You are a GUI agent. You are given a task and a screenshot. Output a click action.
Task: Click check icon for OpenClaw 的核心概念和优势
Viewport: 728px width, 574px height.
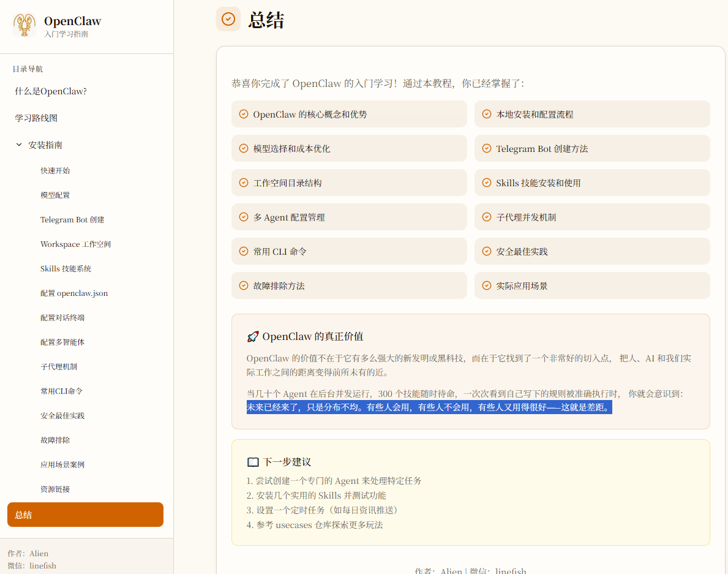[x=243, y=114]
